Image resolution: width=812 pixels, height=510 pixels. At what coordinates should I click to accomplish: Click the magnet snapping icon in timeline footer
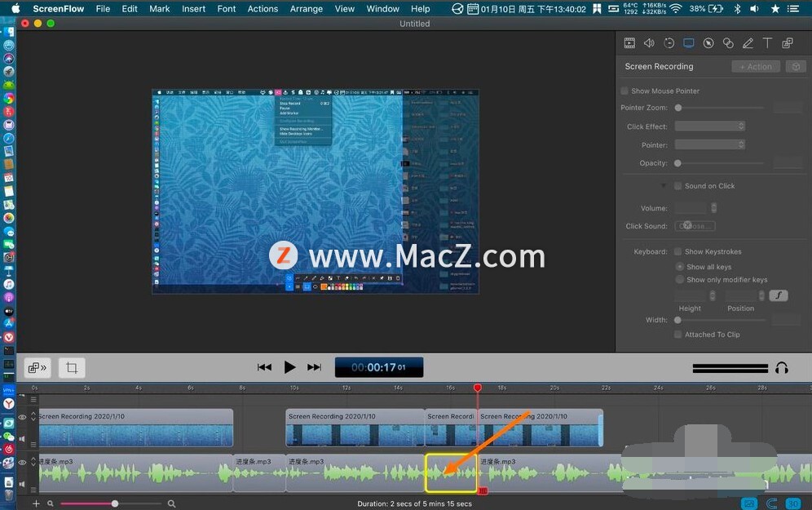coord(771,503)
